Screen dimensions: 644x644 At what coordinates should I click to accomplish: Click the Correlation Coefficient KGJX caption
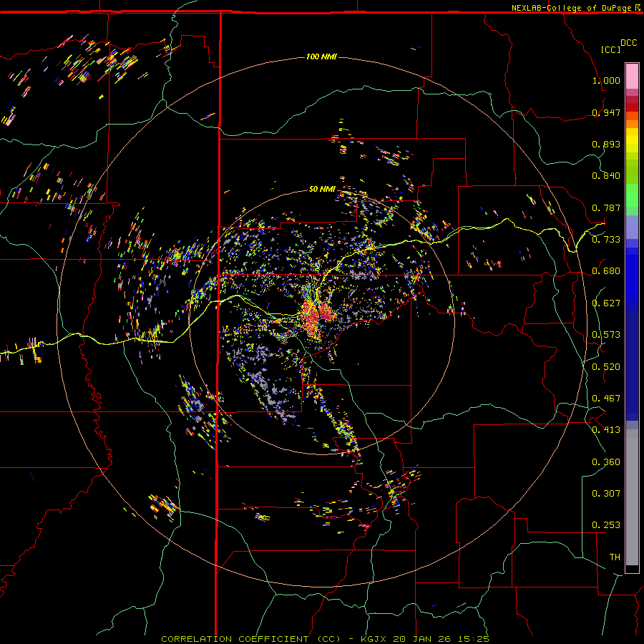(325, 639)
